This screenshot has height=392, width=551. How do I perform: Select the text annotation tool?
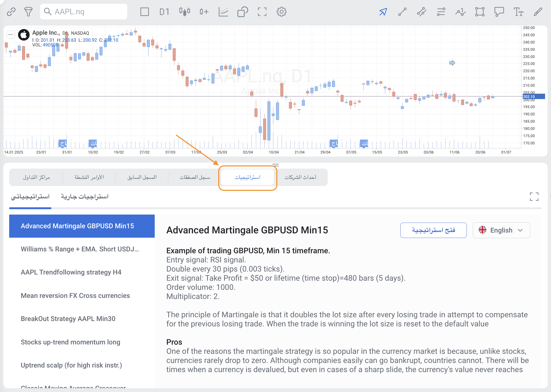[x=518, y=12]
